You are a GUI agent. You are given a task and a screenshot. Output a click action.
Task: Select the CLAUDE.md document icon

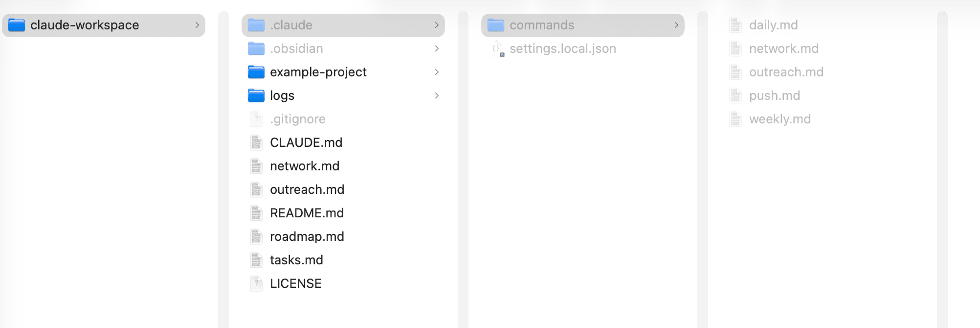click(256, 142)
